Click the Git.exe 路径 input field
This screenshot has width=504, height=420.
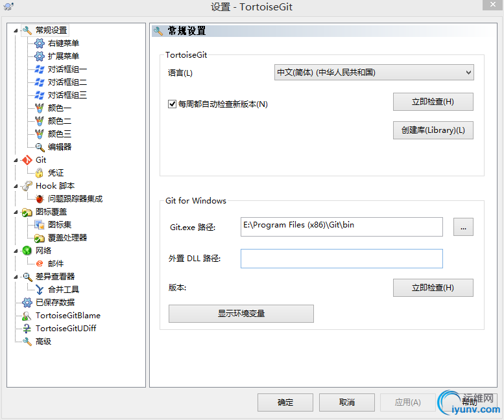click(x=342, y=227)
